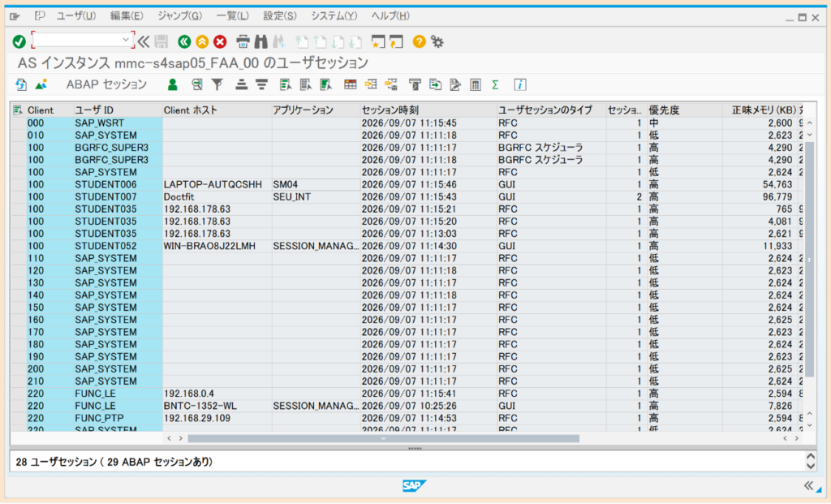The width and height of the screenshot is (831, 504).
Task: Open Customize Local Layout gear icon
Action: [437, 41]
